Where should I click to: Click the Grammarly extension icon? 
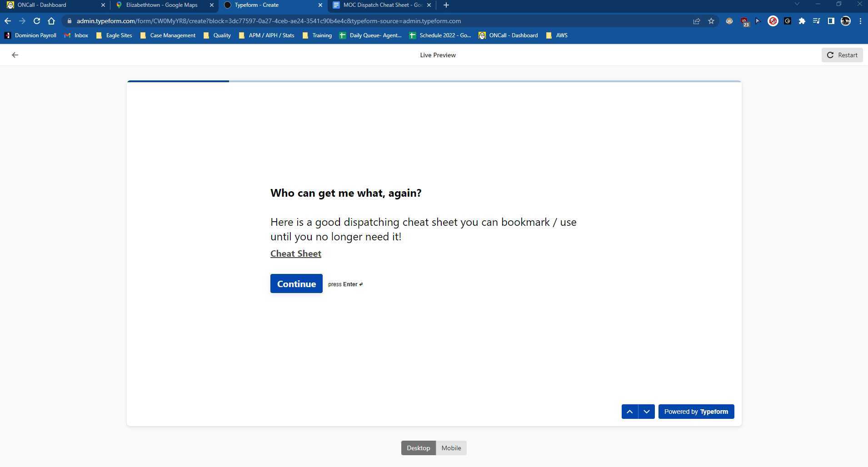click(788, 21)
